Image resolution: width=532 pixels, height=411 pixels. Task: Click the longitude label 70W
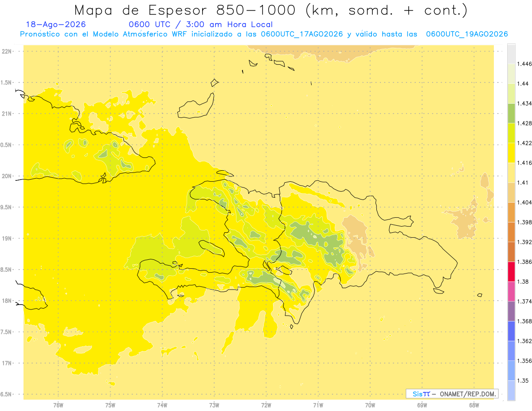[x=370, y=405]
